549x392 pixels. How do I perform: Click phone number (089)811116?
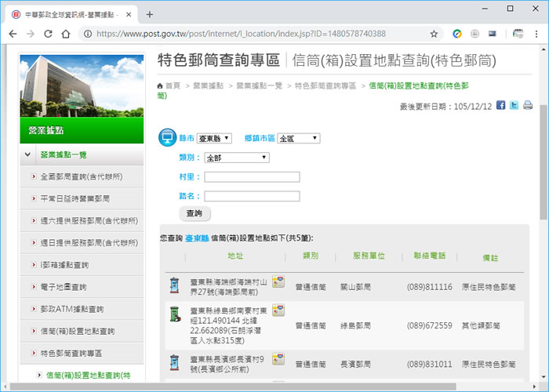click(x=429, y=287)
